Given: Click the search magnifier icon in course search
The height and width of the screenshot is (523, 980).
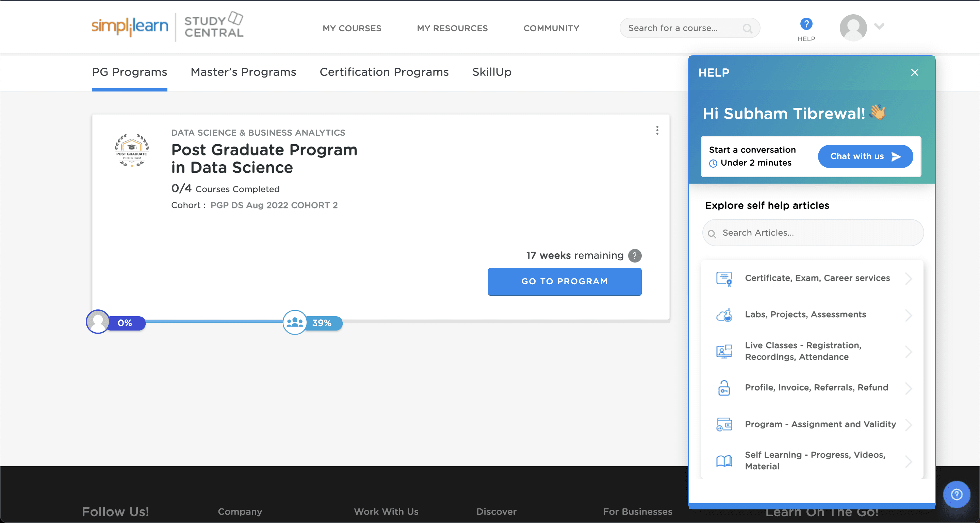Looking at the screenshot, I should (747, 29).
